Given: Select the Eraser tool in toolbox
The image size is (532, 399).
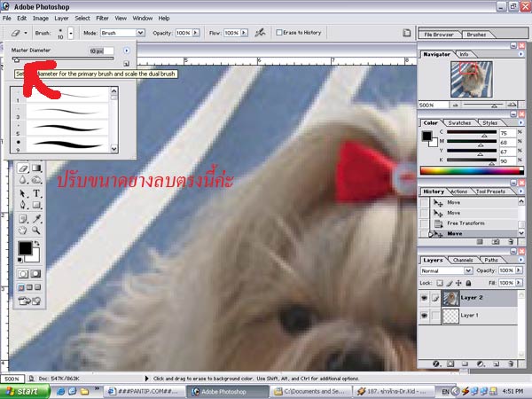Looking at the screenshot, I should click(x=23, y=168).
